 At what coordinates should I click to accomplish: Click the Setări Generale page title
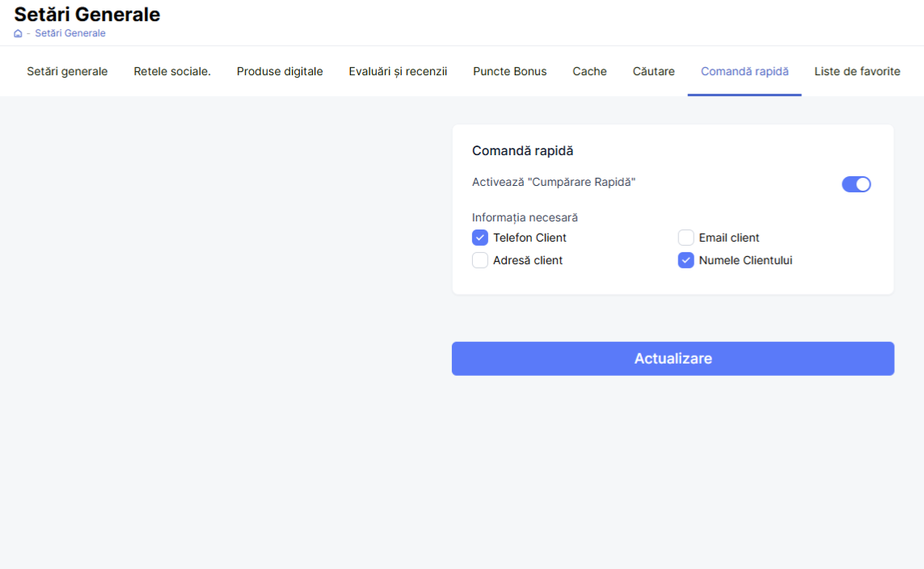coord(87,15)
